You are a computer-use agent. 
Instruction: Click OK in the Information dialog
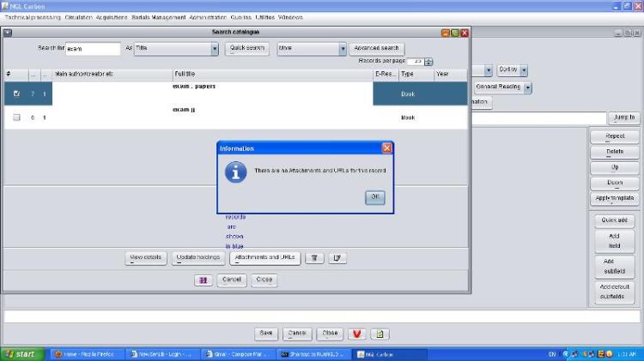pyautogui.click(x=374, y=197)
